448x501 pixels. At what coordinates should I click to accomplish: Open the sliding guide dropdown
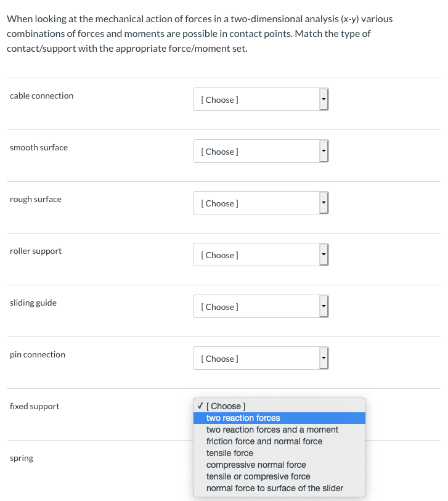(261, 306)
